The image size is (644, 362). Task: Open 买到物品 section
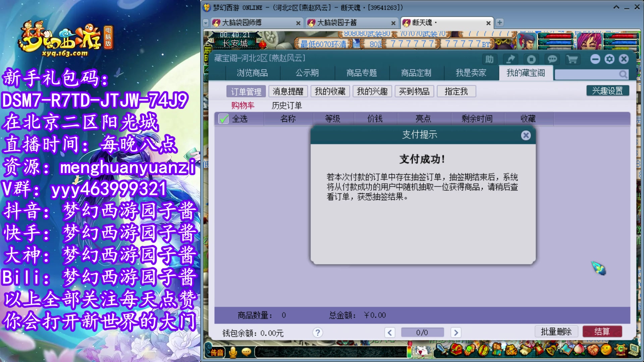414,92
